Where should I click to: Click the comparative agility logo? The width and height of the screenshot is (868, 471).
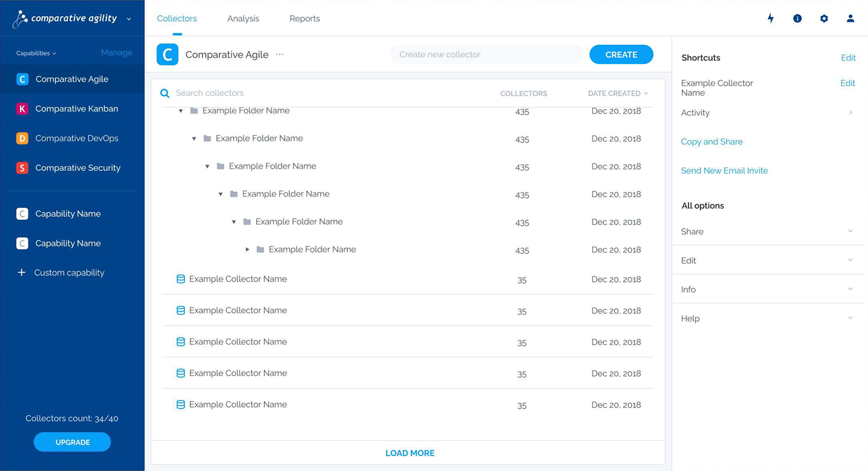[65, 18]
